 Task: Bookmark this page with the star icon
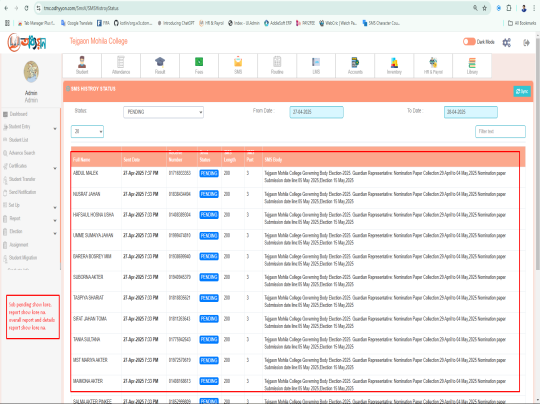click(x=485, y=8)
